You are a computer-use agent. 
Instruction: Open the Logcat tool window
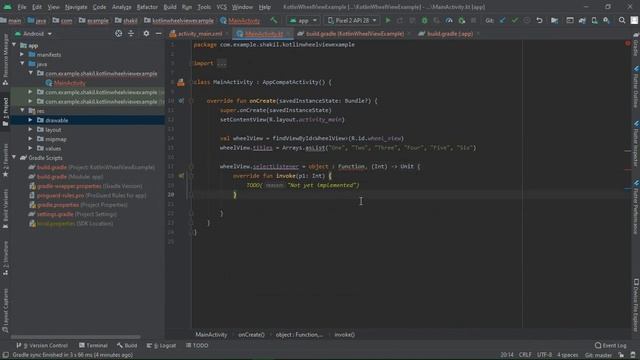[161, 345]
